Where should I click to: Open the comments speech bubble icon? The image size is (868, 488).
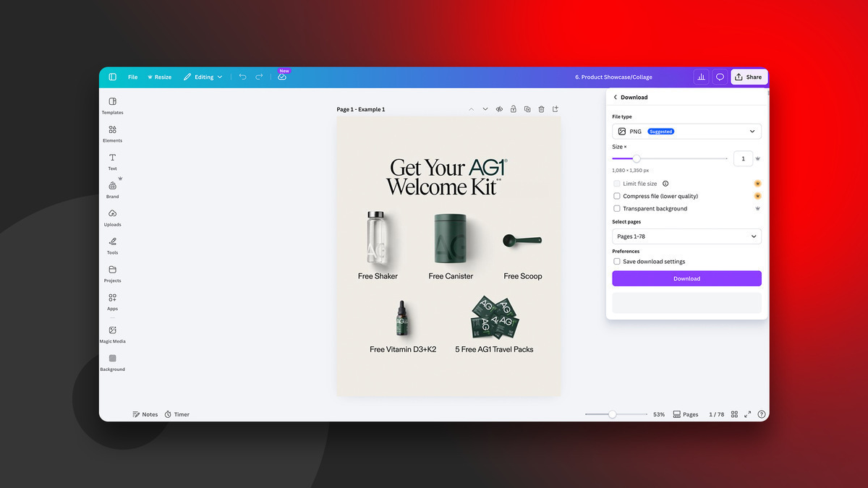[720, 77]
